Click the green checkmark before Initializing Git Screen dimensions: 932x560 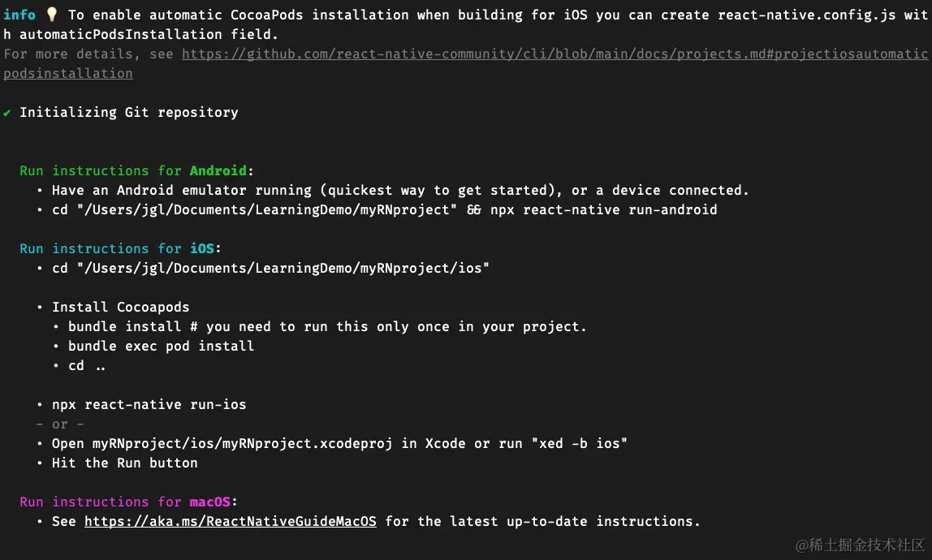click(x=7, y=112)
